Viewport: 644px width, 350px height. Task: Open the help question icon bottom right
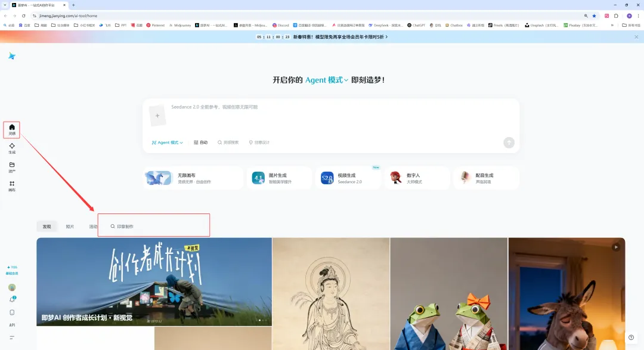[x=631, y=337]
